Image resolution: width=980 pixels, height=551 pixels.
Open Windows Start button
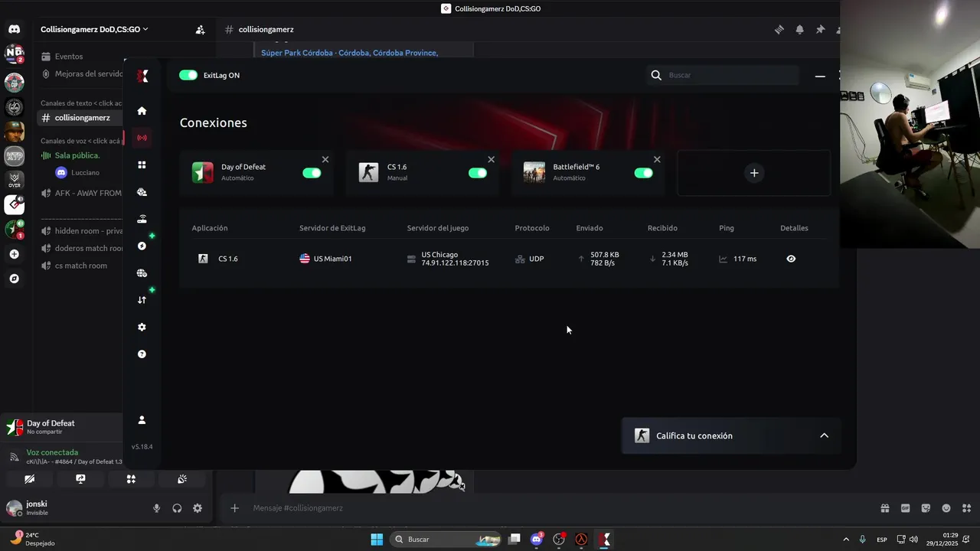tap(377, 540)
